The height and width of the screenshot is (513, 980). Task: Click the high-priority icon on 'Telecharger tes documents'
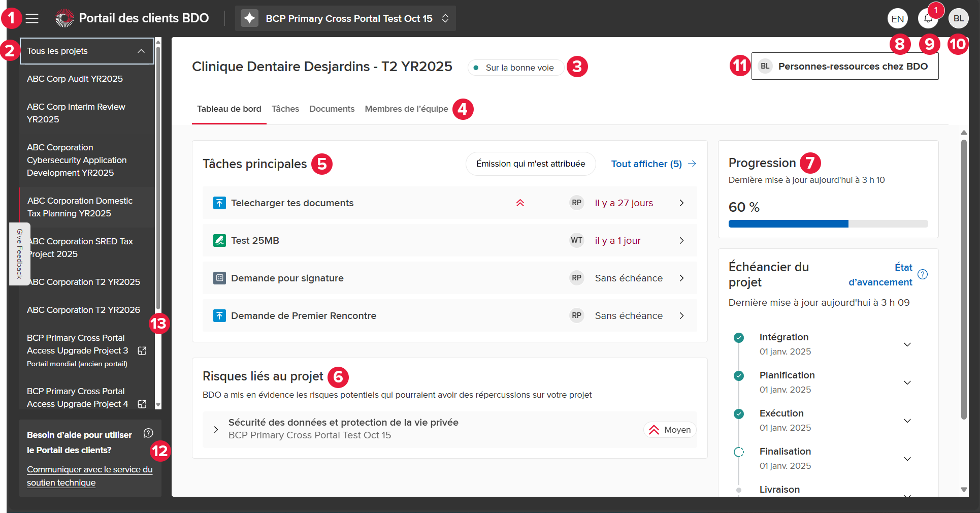[520, 203]
